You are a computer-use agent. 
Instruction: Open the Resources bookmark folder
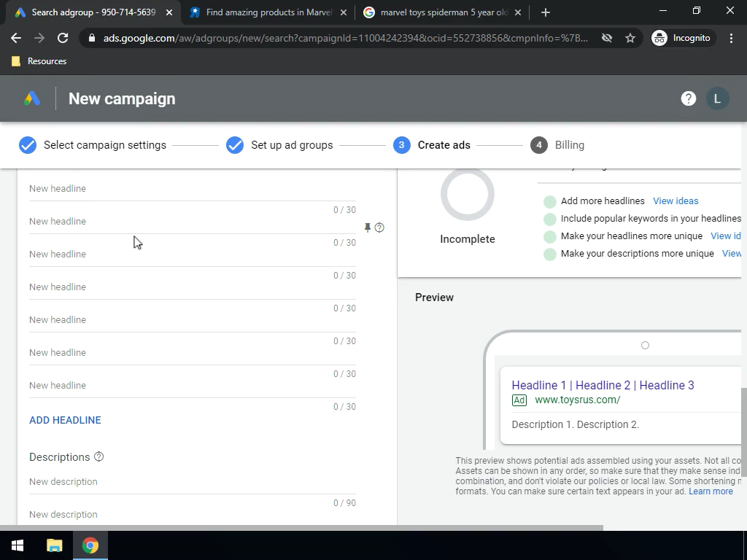click(39, 61)
